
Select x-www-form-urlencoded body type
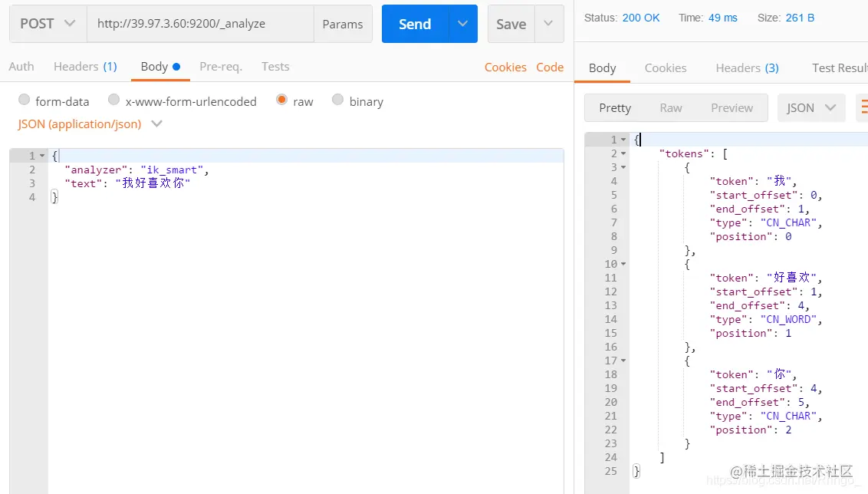click(x=113, y=100)
